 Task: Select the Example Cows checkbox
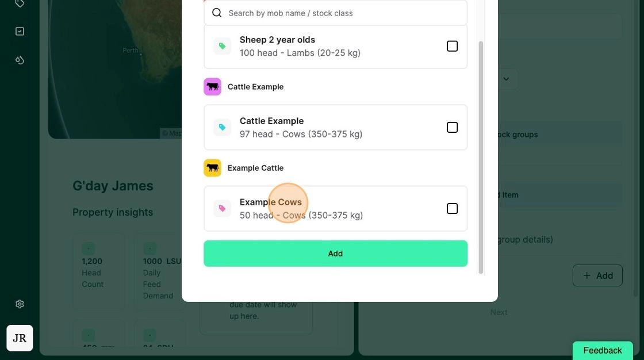click(x=452, y=208)
